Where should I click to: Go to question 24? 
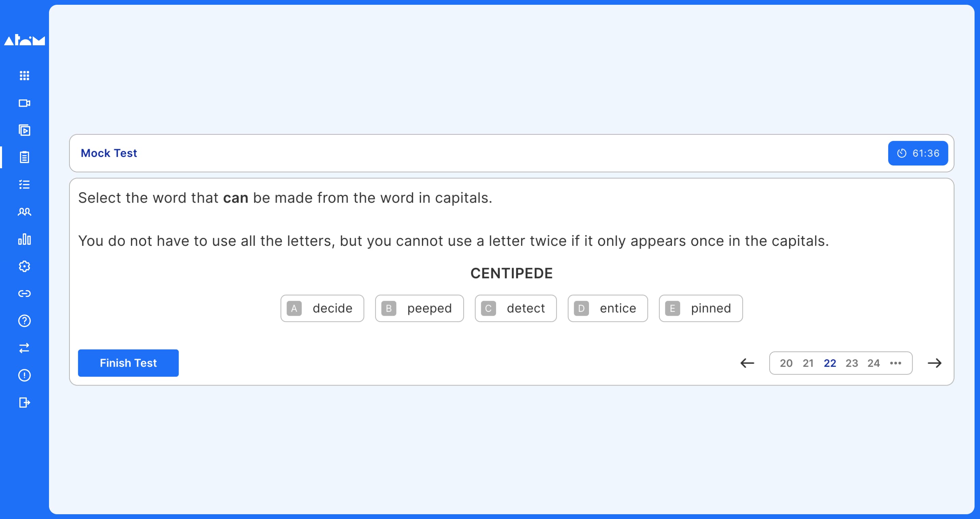[x=873, y=363]
